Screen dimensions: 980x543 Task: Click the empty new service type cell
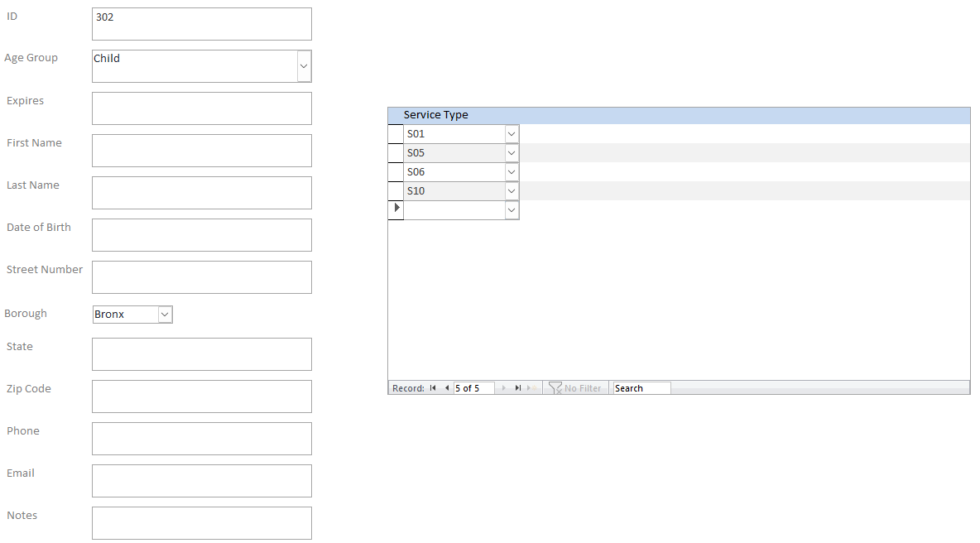[454, 210]
